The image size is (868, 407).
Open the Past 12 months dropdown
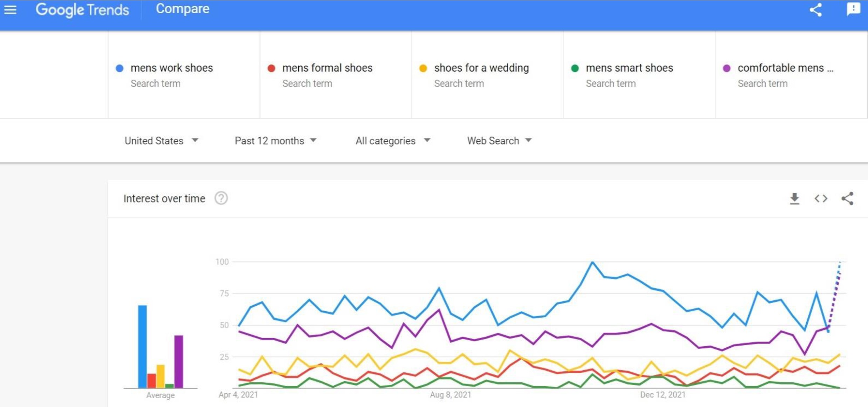(x=276, y=141)
